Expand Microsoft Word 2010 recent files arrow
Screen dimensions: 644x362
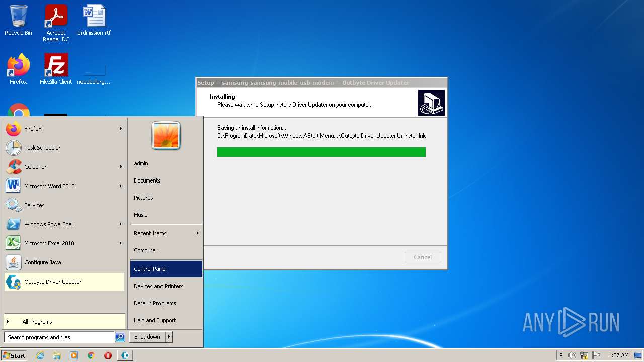pyautogui.click(x=120, y=186)
